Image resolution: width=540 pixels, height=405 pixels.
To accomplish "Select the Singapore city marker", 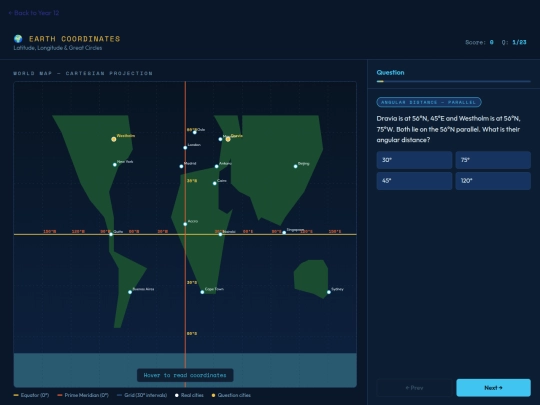I will pyautogui.click(x=284, y=233).
